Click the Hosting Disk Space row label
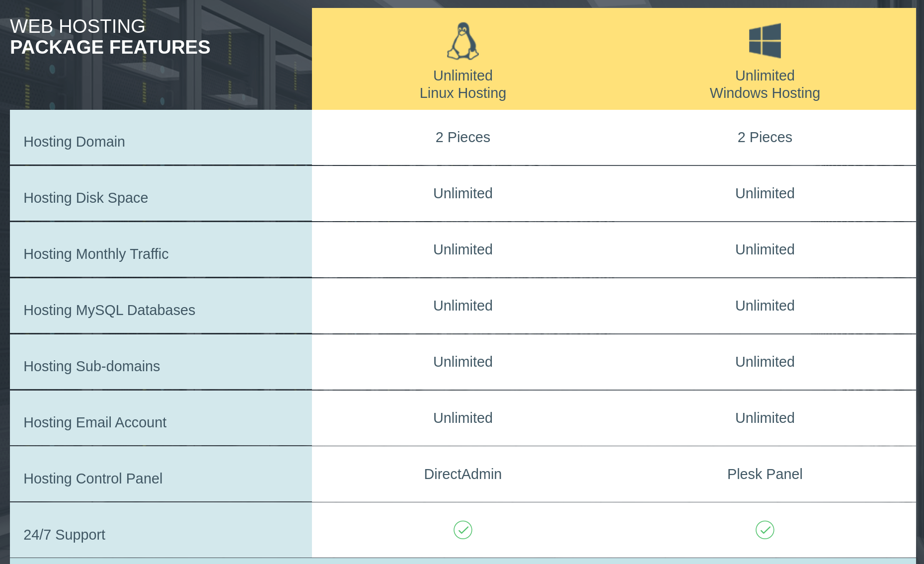This screenshot has height=564, width=924. (85, 198)
